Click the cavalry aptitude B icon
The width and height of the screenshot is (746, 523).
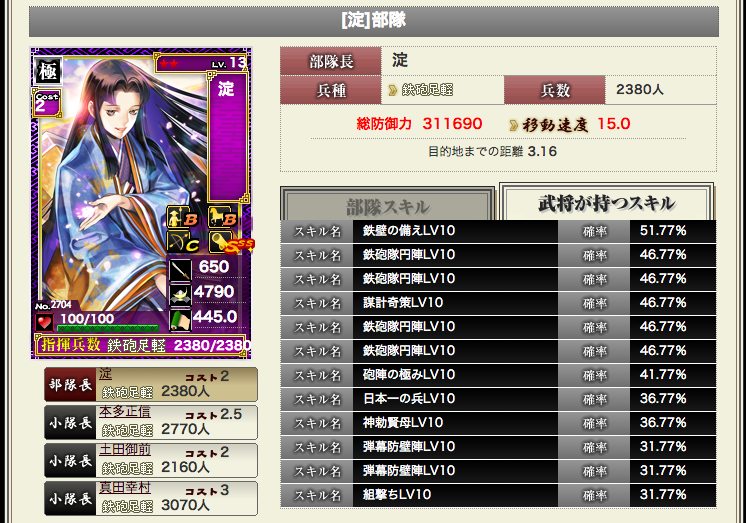click(223, 217)
